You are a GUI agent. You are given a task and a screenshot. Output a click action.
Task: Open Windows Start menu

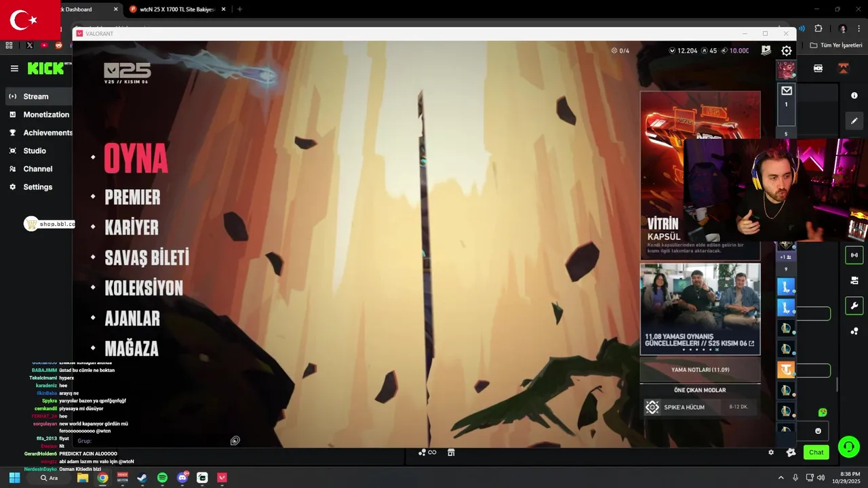click(14, 478)
